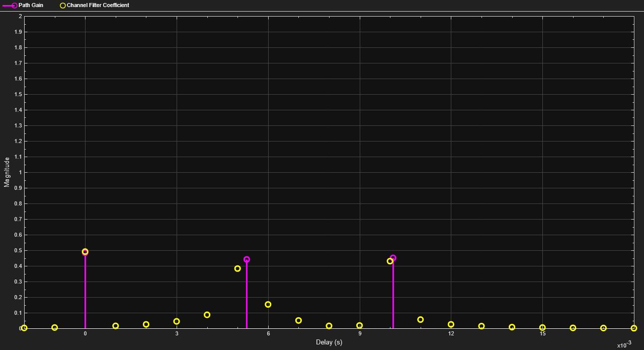The image size is (644, 350).
Task: Click the x-axis tick label 15
Action: point(542,334)
